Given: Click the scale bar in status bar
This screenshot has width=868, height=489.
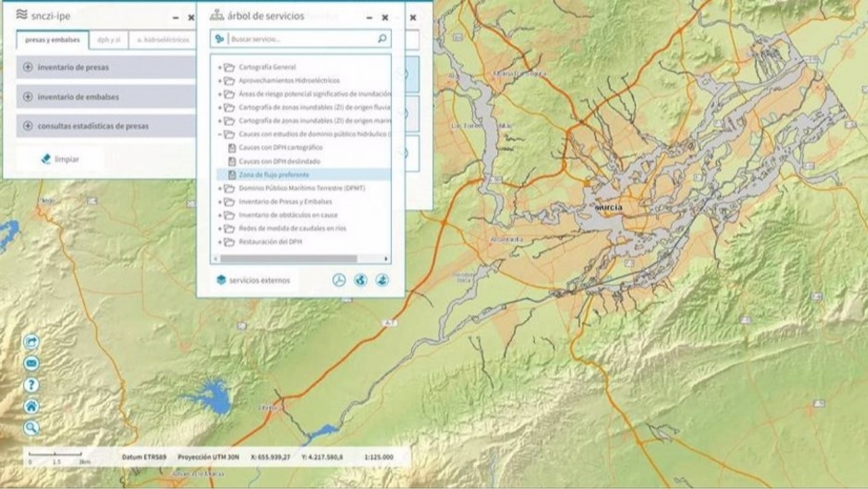Looking at the screenshot, I should click(60, 459).
